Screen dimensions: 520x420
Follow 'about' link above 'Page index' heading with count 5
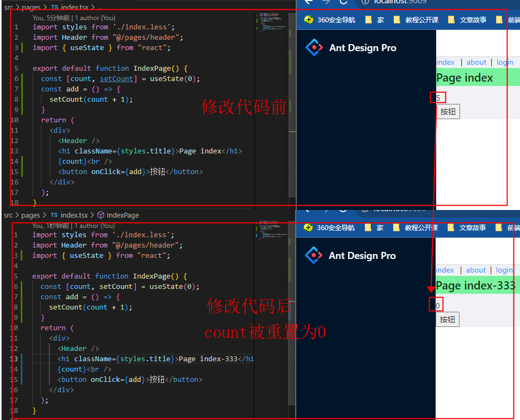point(476,62)
